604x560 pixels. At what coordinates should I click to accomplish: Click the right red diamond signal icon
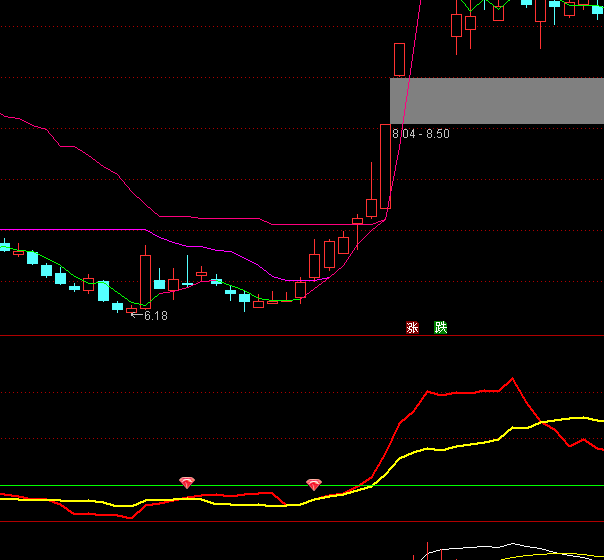point(313,485)
